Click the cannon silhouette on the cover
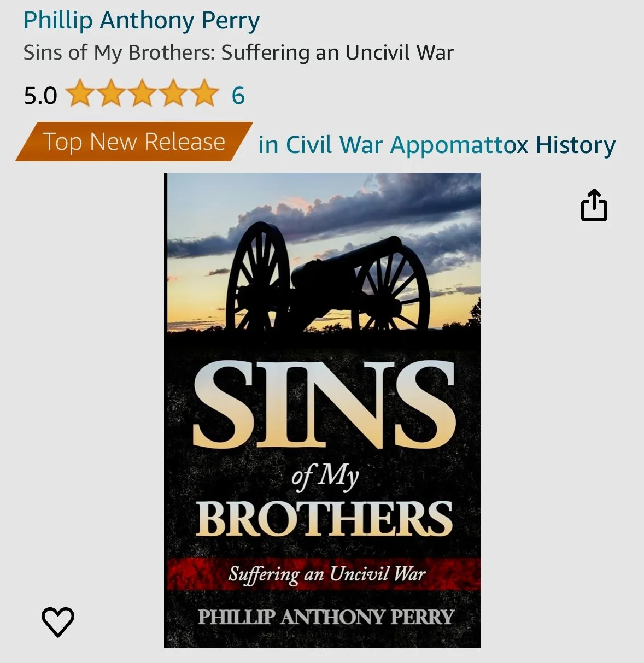Viewport: 644px width, 663px height. [x=327, y=279]
